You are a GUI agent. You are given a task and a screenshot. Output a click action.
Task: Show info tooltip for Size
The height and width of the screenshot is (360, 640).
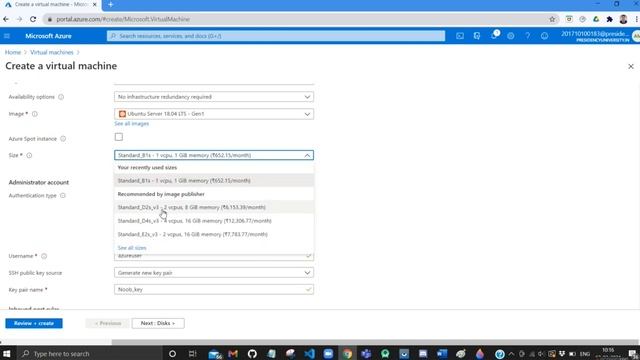coord(29,156)
